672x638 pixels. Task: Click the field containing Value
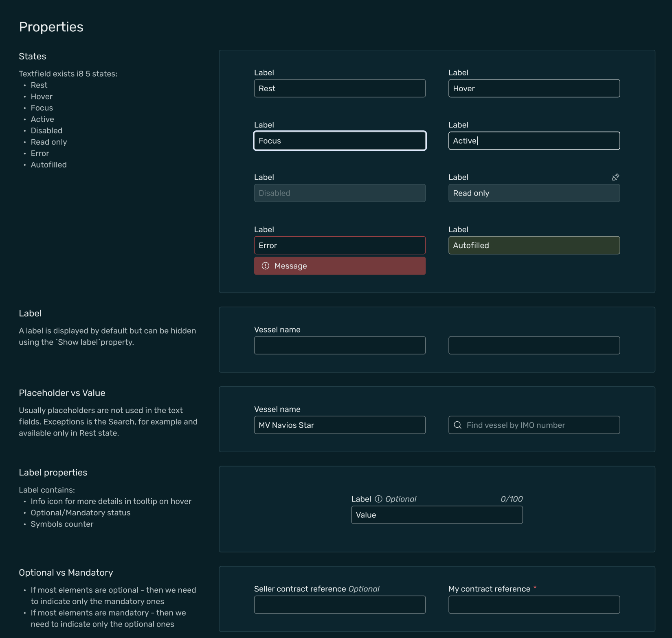coord(437,515)
